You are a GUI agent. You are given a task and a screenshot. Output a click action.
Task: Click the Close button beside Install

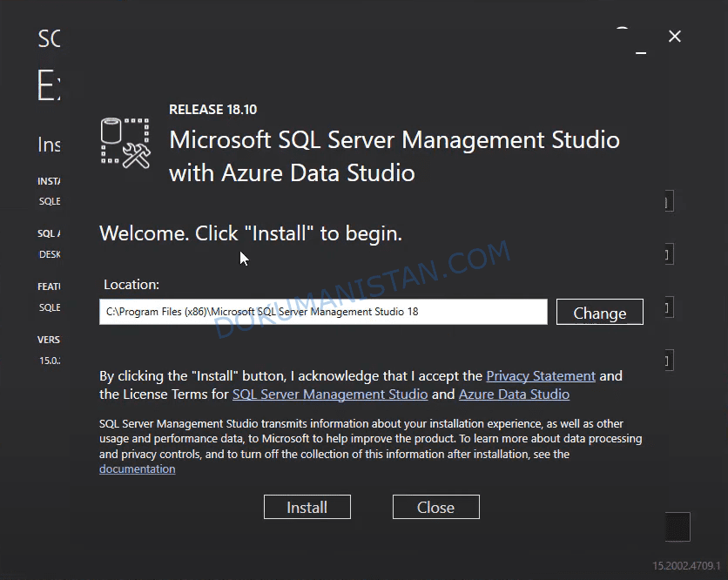tap(436, 507)
